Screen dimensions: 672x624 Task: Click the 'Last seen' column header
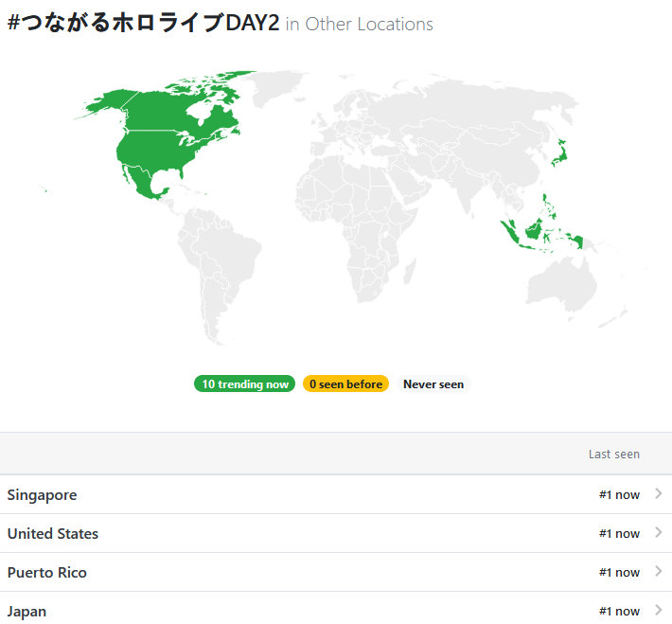coord(613,455)
